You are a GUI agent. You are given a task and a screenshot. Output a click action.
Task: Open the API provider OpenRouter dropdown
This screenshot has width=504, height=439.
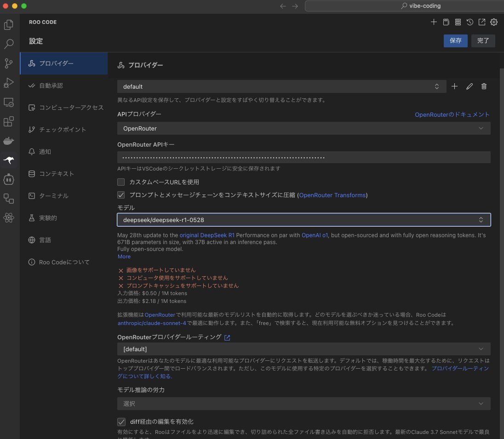pos(304,128)
